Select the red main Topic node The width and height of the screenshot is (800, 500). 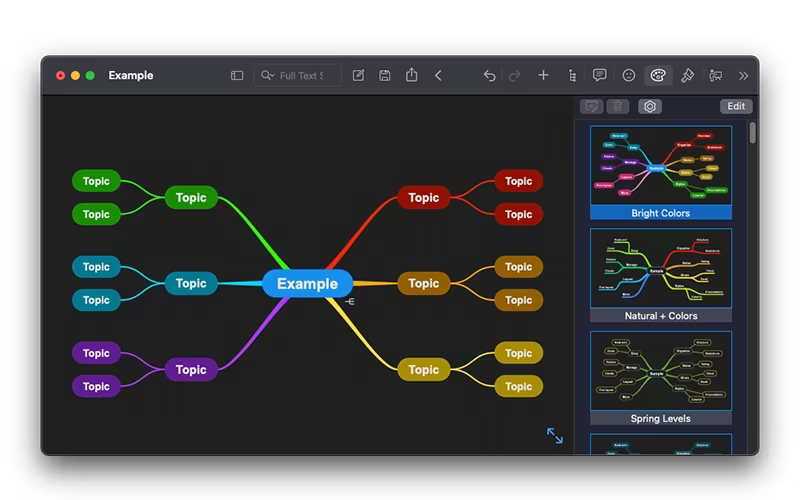[x=423, y=197]
